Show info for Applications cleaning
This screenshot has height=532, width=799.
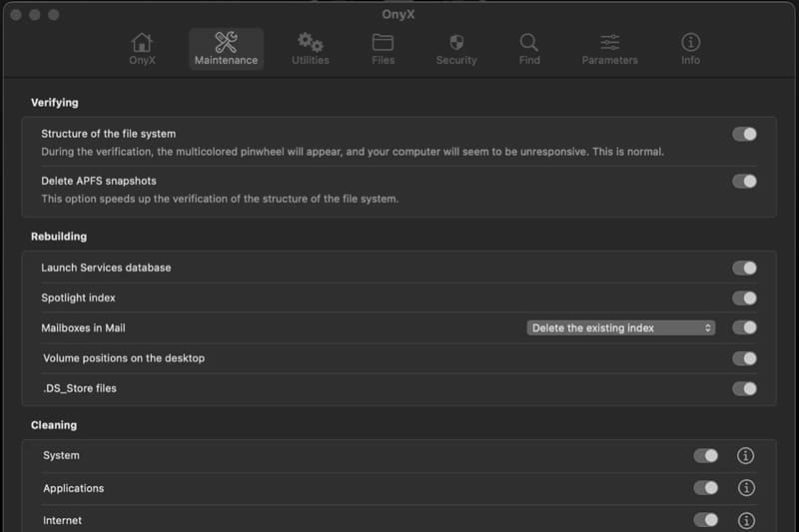pyautogui.click(x=746, y=488)
